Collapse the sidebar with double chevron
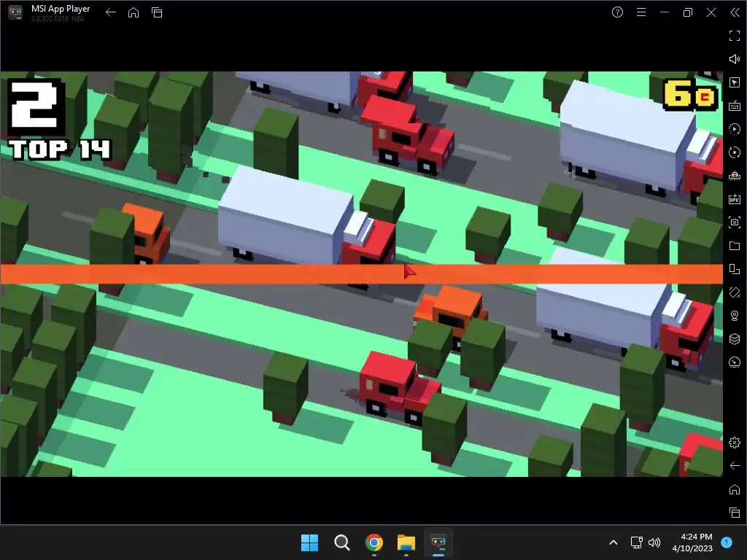 tap(735, 12)
